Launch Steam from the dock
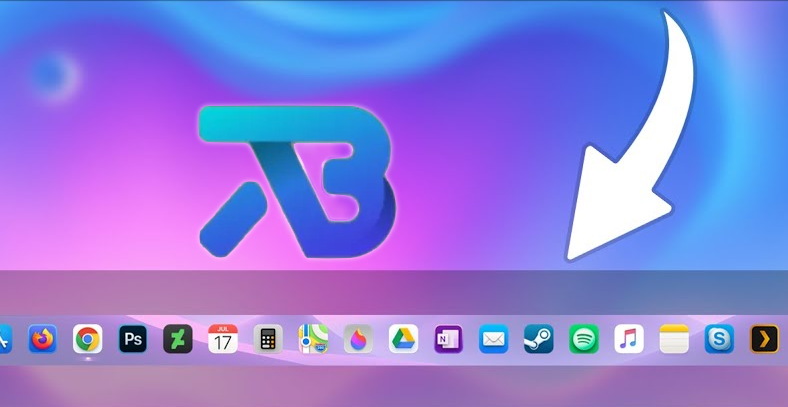 [539, 339]
